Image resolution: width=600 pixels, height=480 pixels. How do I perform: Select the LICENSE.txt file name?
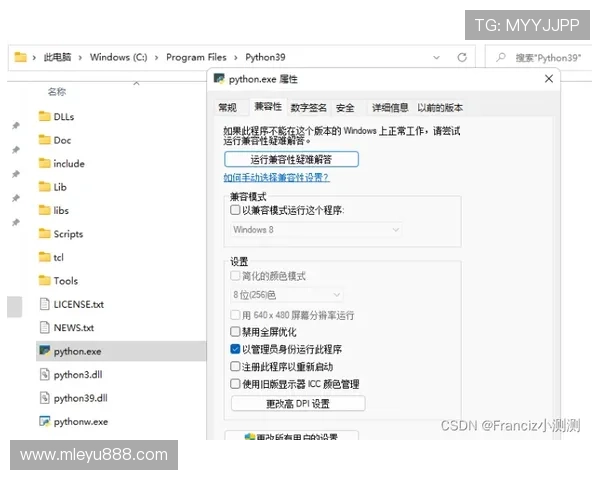(79, 304)
